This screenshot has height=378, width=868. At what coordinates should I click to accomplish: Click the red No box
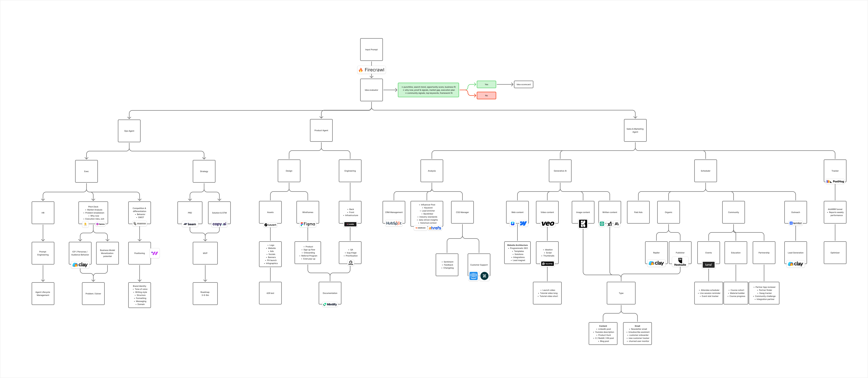[x=486, y=96]
